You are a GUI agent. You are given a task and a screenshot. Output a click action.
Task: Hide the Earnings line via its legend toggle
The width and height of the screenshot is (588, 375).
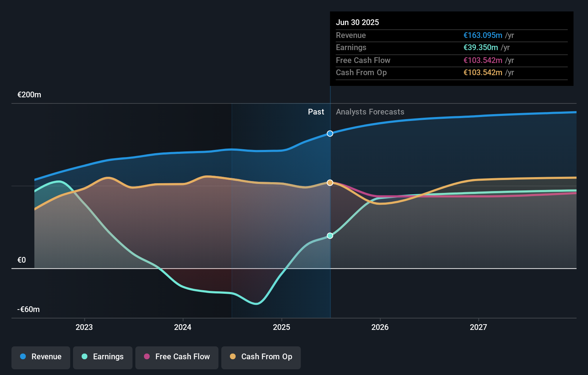103,357
